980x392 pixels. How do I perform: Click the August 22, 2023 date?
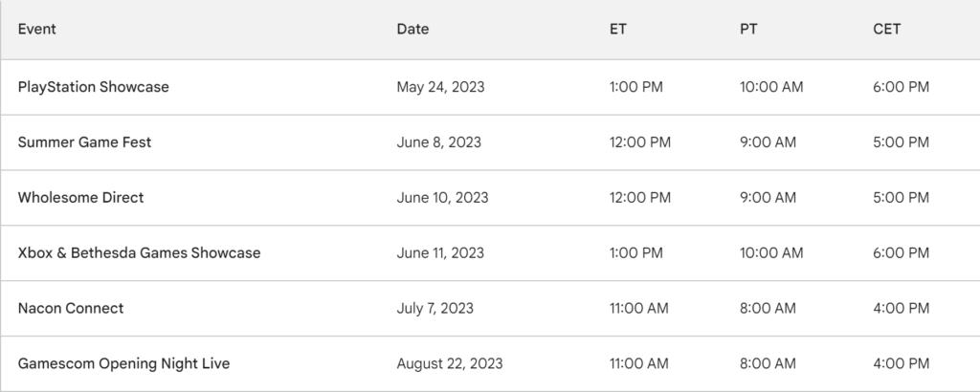coord(450,364)
